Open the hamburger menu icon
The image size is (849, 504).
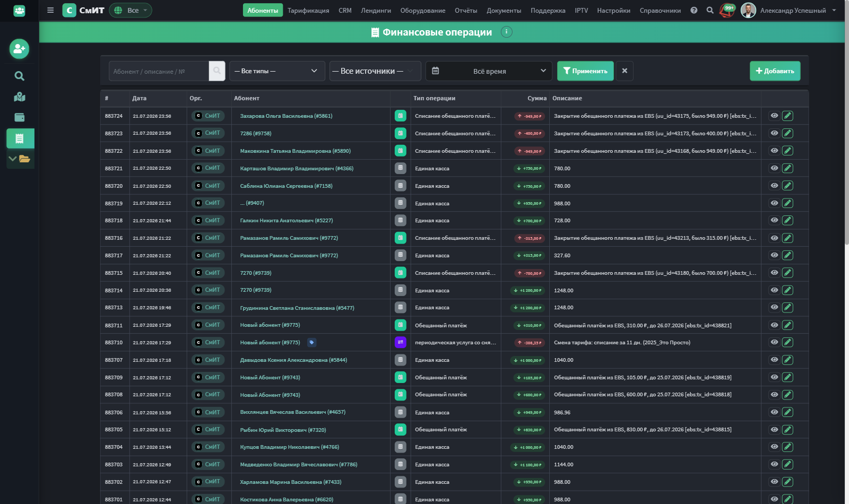pyautogui.click(x=50, y=10)
